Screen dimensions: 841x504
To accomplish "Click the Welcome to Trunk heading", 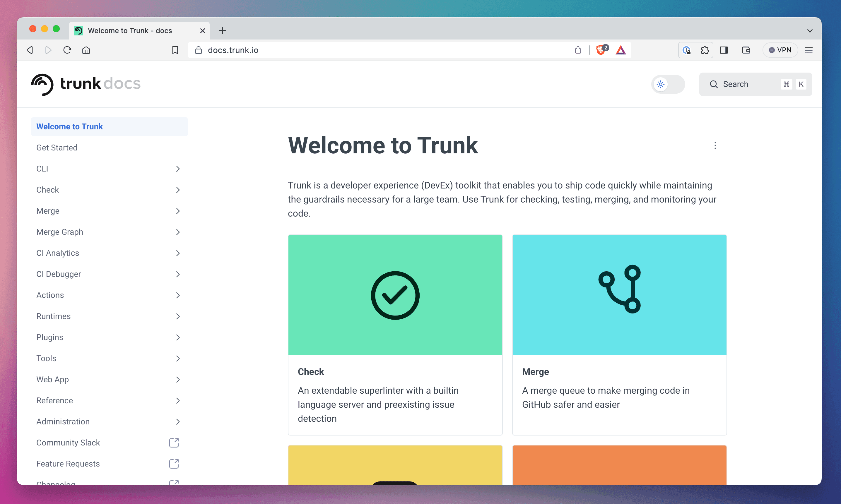I will click(x=383, y=145).
